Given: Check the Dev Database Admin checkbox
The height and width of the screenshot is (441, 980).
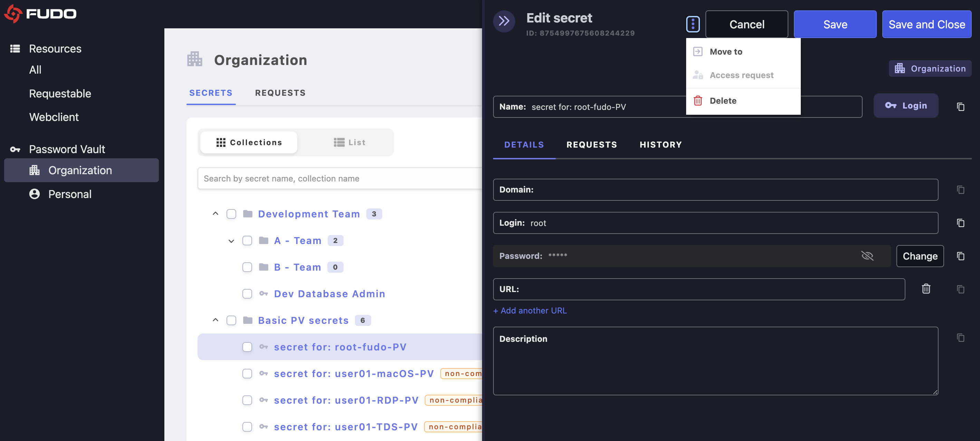Looking at the screenshot, I should click(x=247, y=294).
